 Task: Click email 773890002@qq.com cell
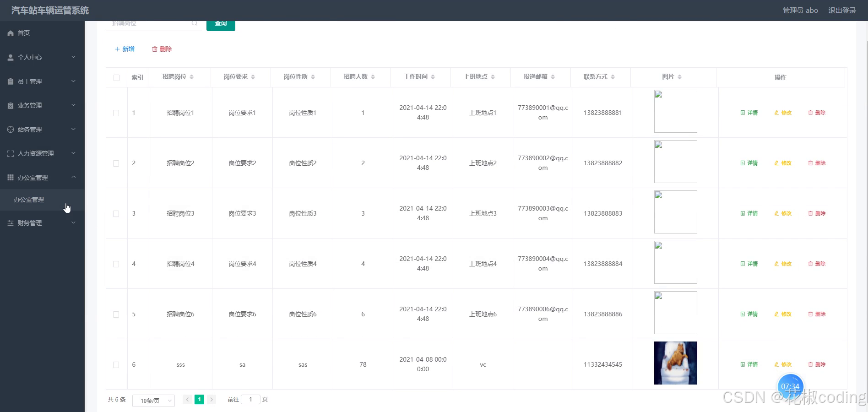[x=543, y=163]
